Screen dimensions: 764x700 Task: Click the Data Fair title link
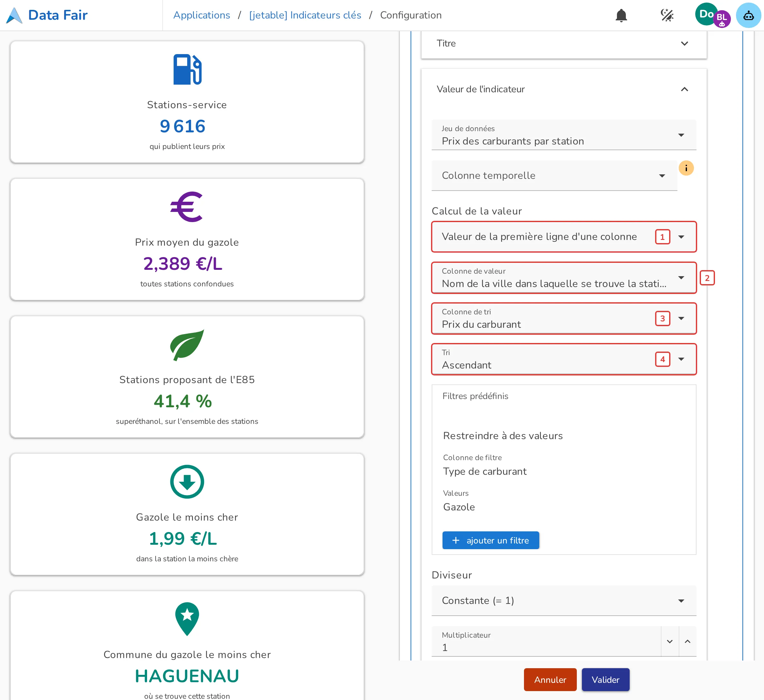coord(58,15)
